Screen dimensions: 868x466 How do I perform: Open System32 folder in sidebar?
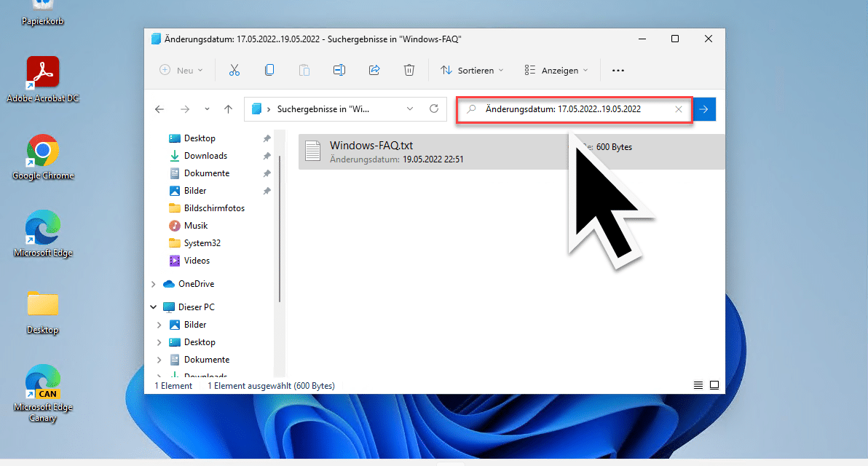tap(202, 243)
